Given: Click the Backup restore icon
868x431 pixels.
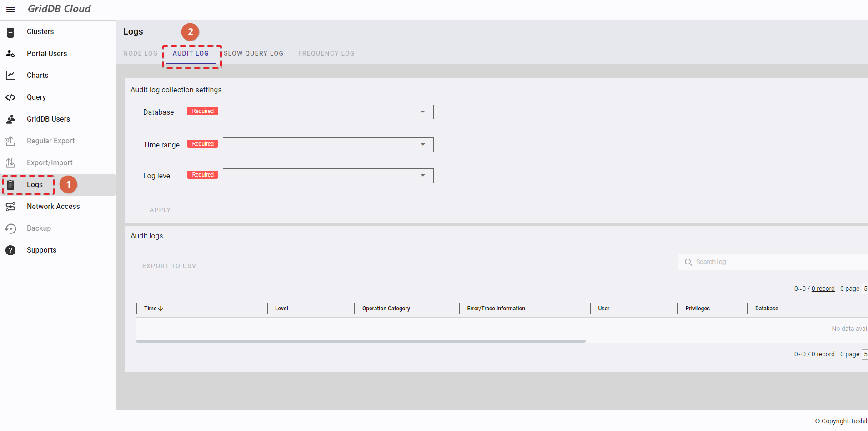Looking at the screenshot, I should coord(10,228).
